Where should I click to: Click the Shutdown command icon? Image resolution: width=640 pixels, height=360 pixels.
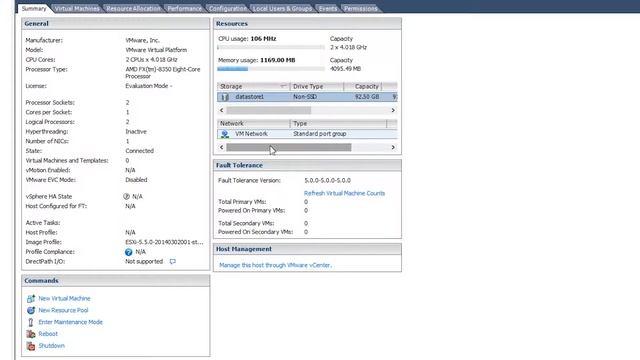tap(31, 346)
